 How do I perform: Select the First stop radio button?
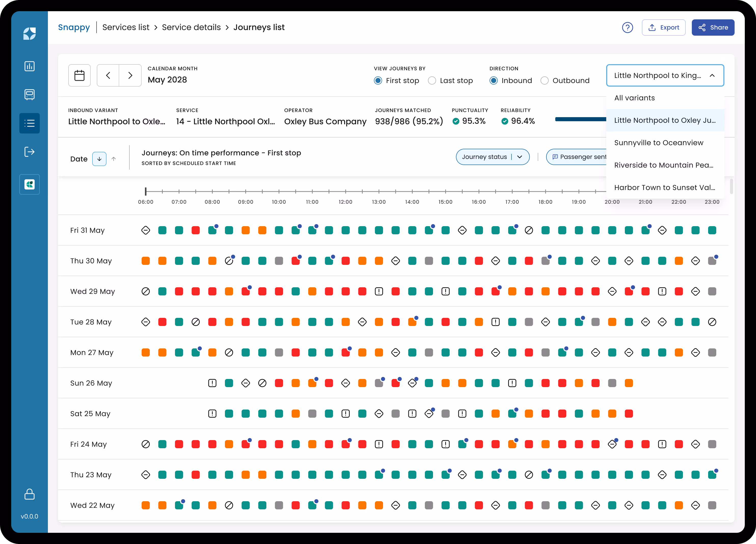coord(378,81)
